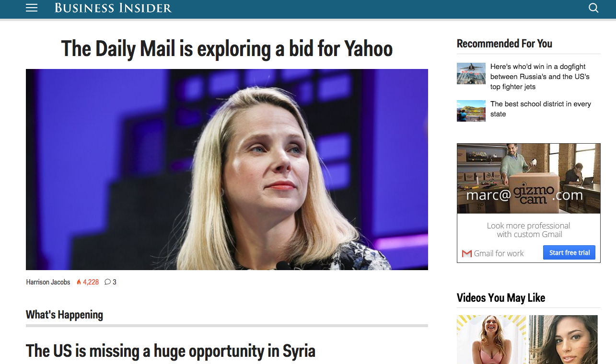Screen dimensions: 616x364
Task: Click the Start free trial button
Action: pos(569,253)
